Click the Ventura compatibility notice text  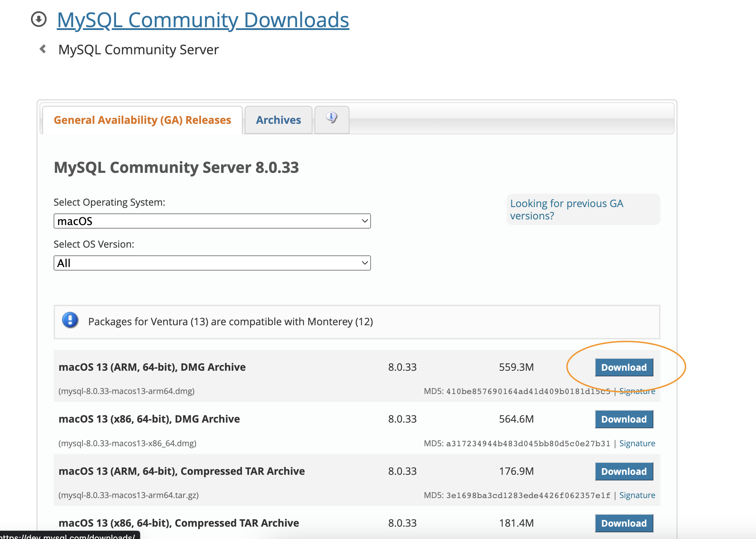[x=230, y=322]
